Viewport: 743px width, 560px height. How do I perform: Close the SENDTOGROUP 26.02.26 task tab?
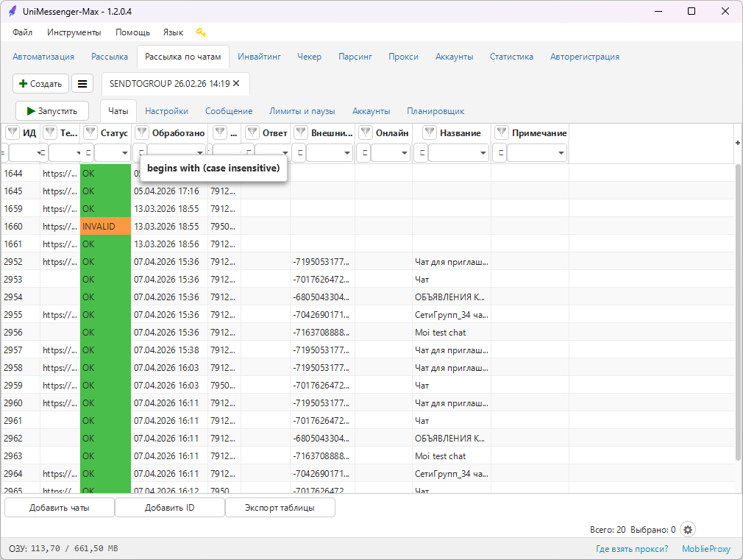coord(236,83)
